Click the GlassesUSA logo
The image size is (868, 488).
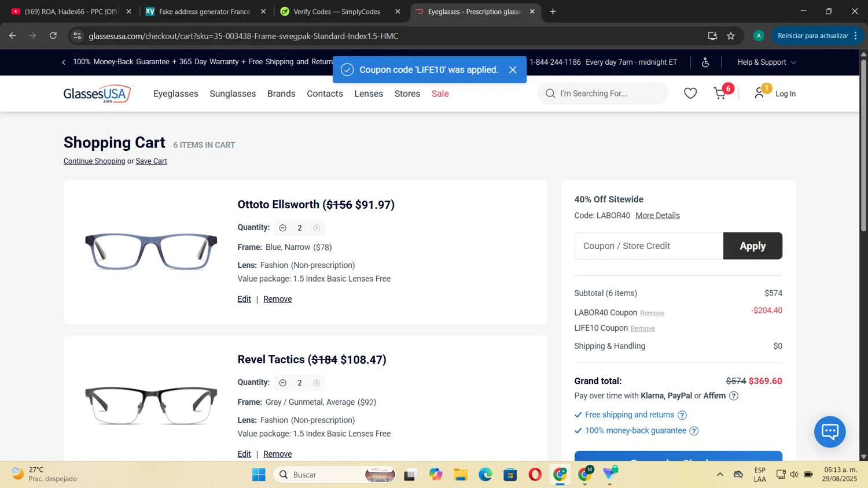pyautogui.click(x=98, y=94)
